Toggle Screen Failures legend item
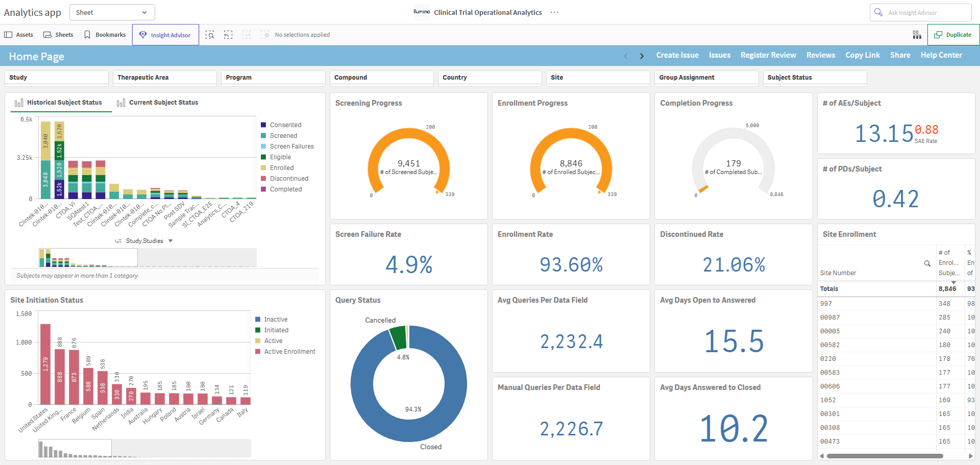Viewport: 980px width, 465px height. coord(287,146)
